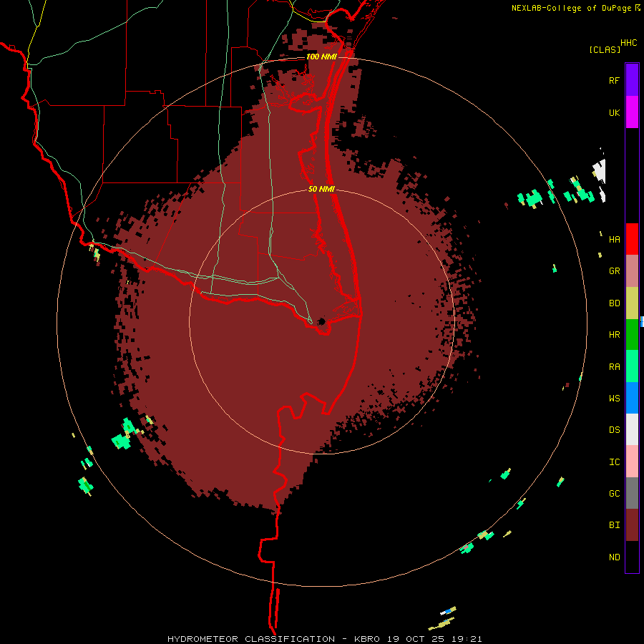Click the IC legend label
Screen dimensions: 644x644
(614, 462)
